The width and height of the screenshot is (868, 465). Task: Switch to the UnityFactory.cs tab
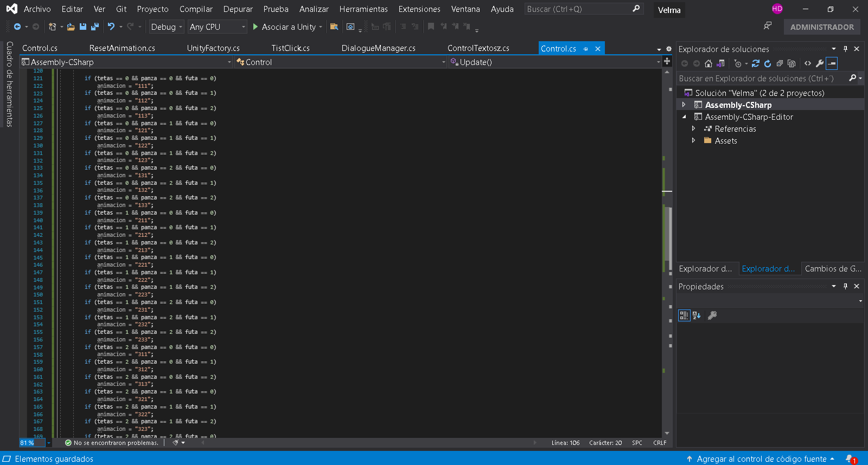click(213, 48)
